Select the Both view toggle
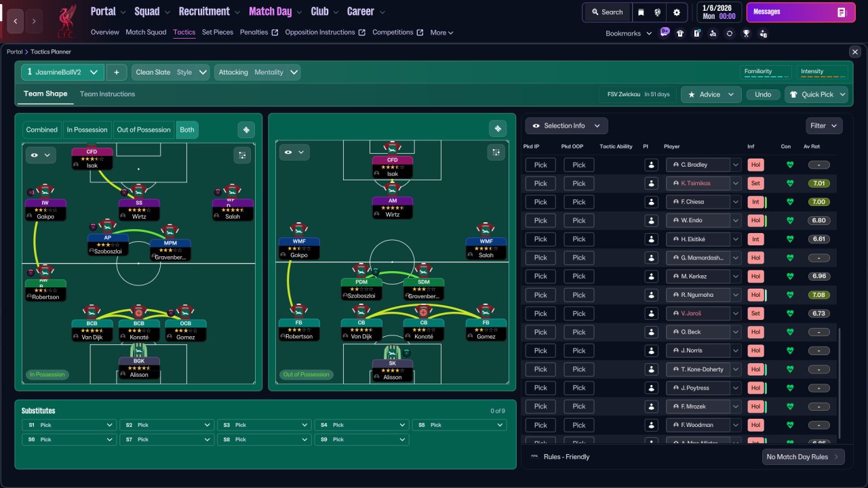Image resolution: width=868 pixels, height=488 pixels. pyautogui.click(x=187, y=130)
